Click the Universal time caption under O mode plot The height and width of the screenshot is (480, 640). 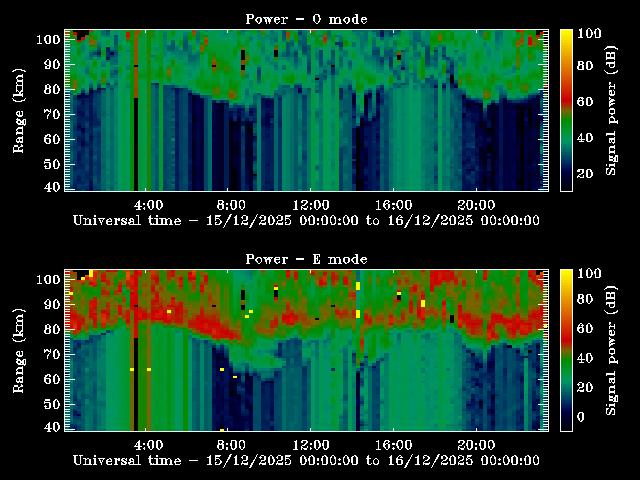point(307,220)
